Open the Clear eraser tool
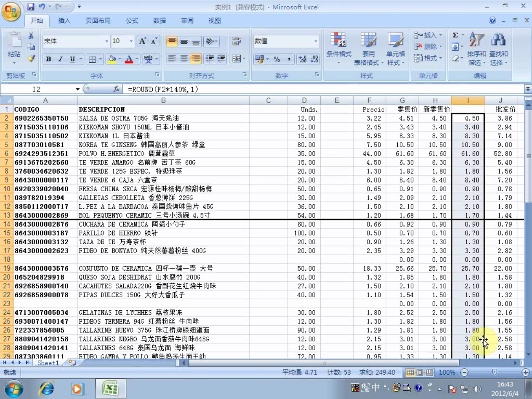532x399 pixels. pyautogui.click(x=455, y=58)
